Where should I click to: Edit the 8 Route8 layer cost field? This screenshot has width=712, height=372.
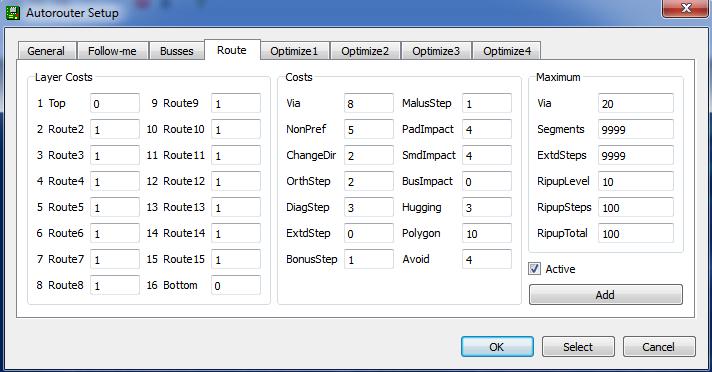(115, 285)
